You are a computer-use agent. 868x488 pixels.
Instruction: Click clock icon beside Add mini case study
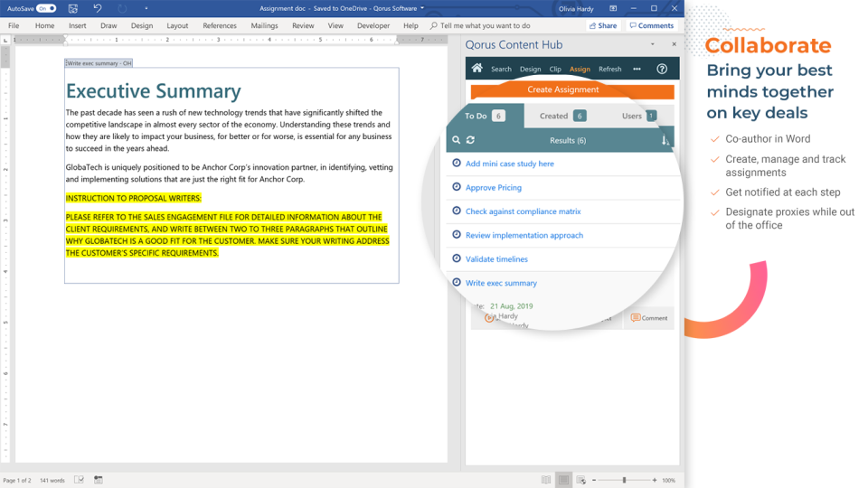[456, 164]
